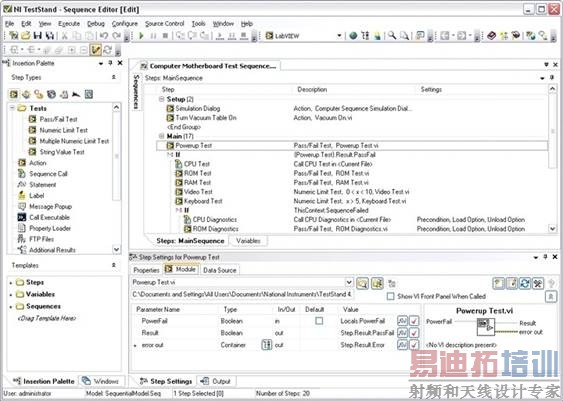Enable Show VI Front Panel When Called

[x=390, y=296]
